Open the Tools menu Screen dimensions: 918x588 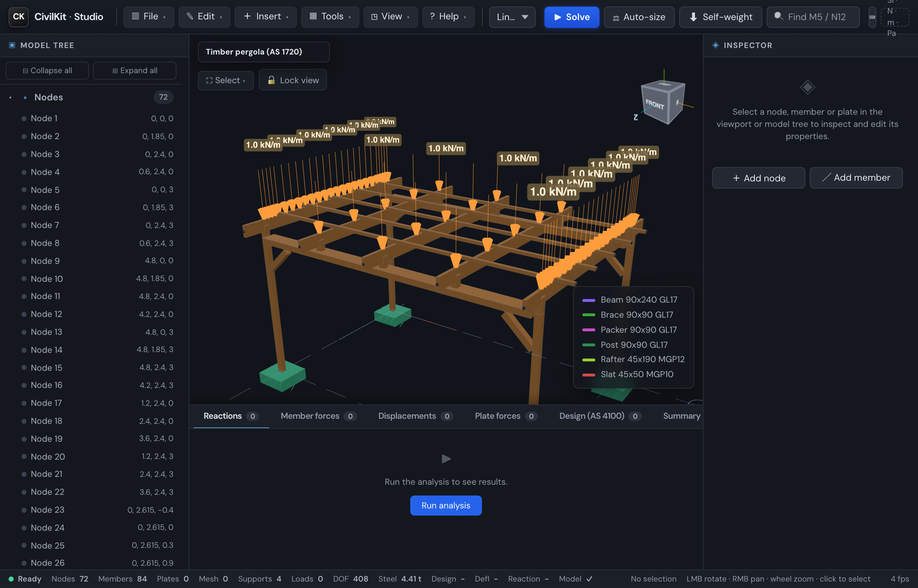[330, 16]
